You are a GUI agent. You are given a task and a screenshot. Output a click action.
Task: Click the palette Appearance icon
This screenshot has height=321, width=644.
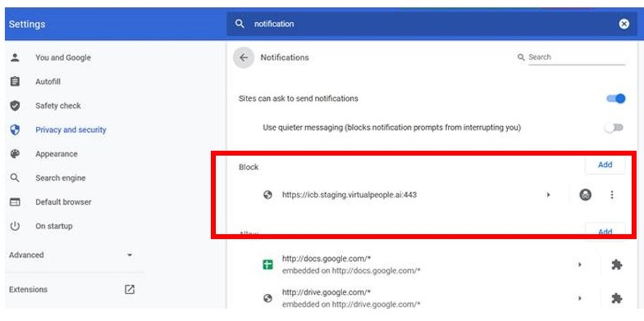coord(15,154)
